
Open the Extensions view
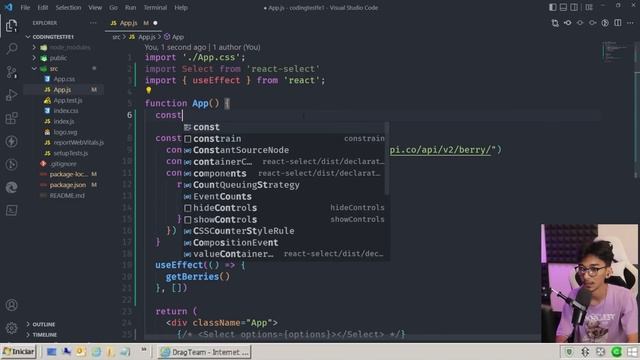11,118
